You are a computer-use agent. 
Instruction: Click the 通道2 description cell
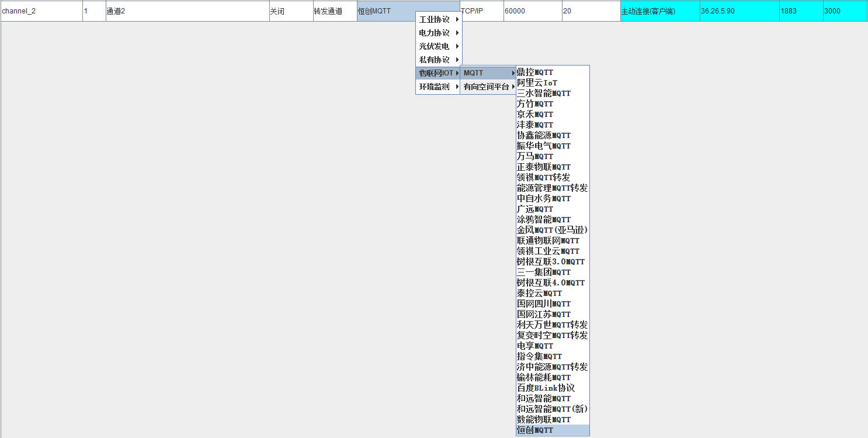pos(187,11)
